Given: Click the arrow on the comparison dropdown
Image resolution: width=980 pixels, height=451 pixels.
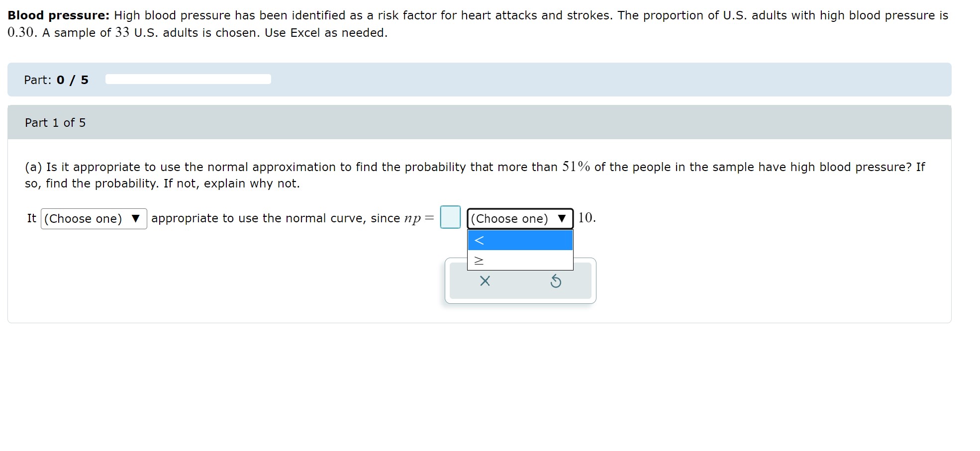Looking at the screenshot, I should pyautogui.click(x=562, y=218).
